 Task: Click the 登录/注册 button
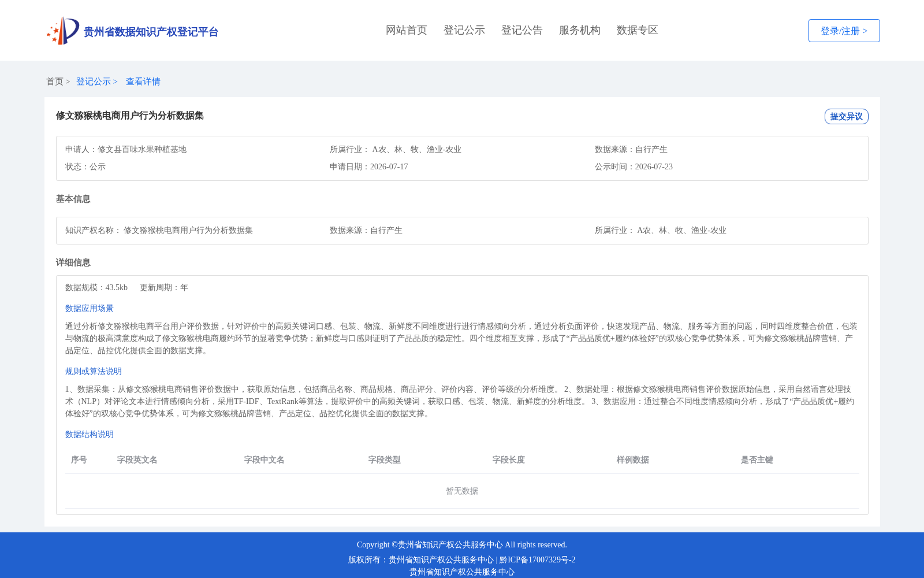tap(844, 31)
